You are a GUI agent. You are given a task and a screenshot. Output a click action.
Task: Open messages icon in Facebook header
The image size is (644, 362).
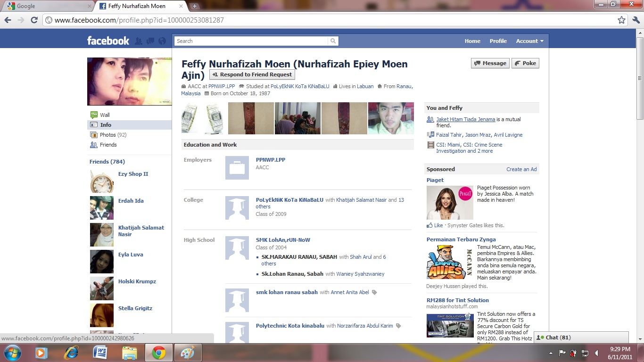click(150, 41)
